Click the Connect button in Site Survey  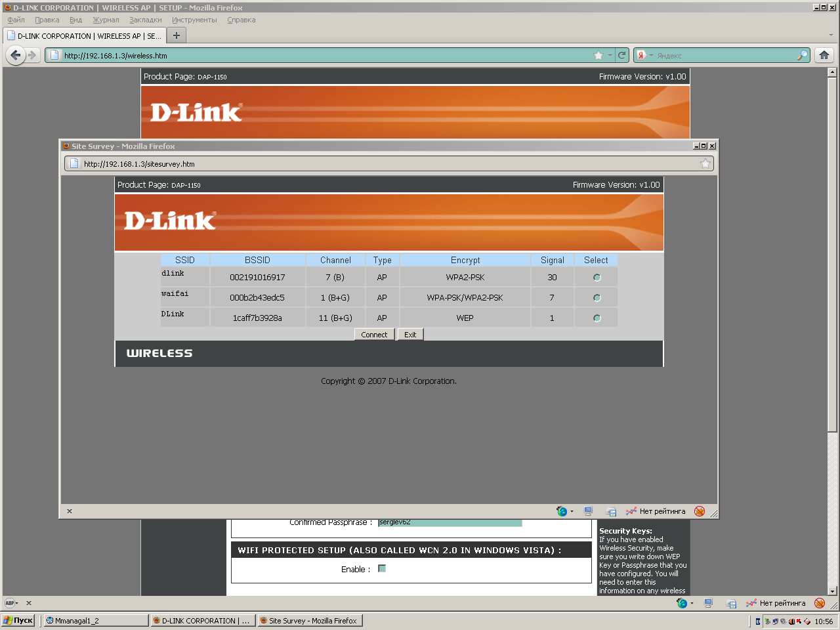coord(374,335)
